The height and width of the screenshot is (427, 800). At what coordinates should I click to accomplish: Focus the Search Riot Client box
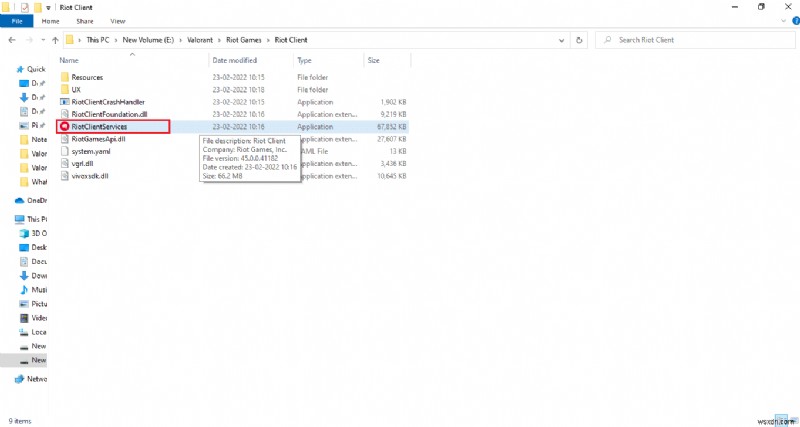point(694,40)
